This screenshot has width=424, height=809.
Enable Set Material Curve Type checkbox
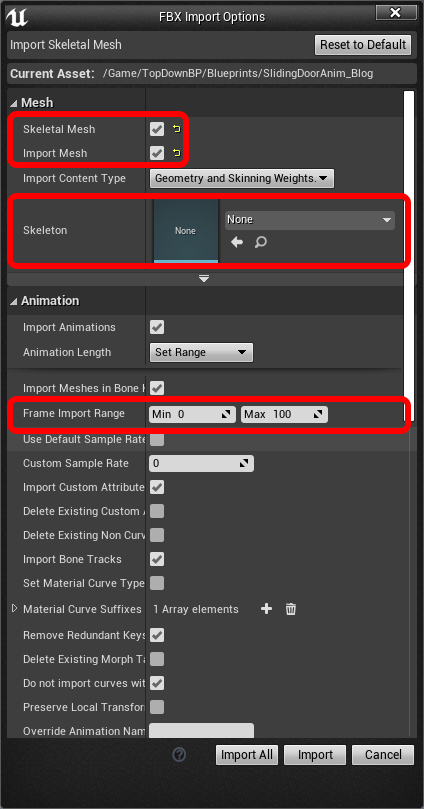pos(157,583)
